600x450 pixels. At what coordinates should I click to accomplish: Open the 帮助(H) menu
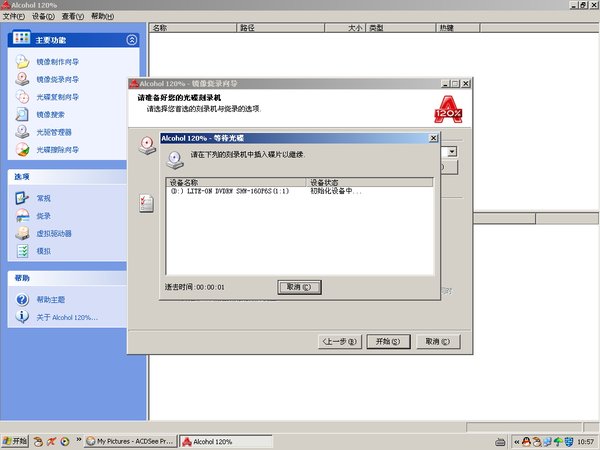103,16
